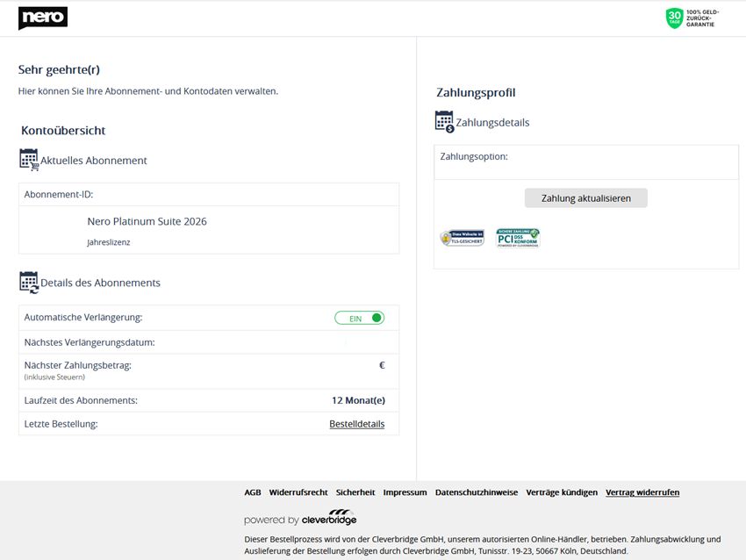Click the Nächstes Verlängerungsdatum label
This screenshot has width=746, height=560.
pos(90,342)
